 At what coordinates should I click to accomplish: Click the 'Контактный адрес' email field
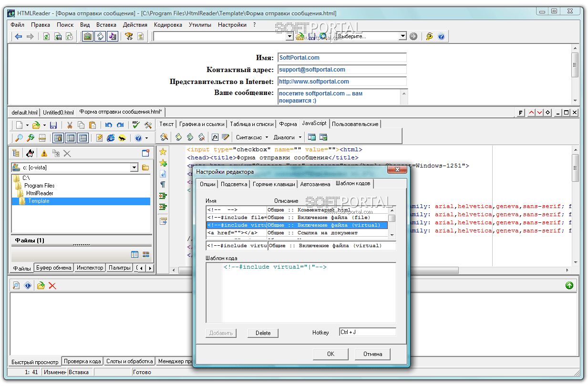pos(342,70)
